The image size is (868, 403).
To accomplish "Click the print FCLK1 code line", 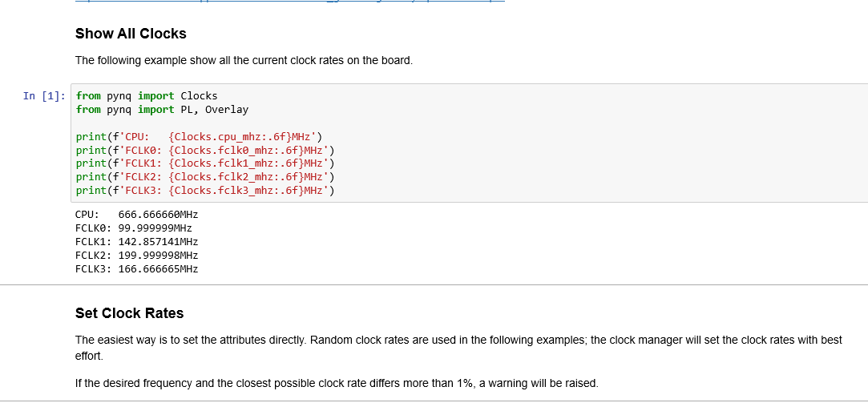I will point(205,163).
